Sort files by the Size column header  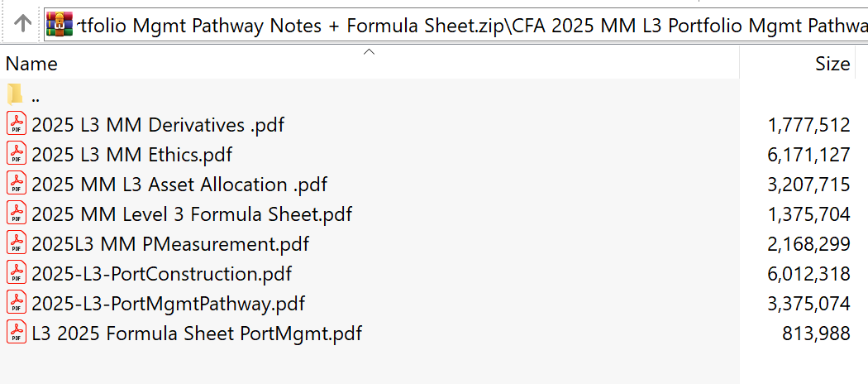click(x=832, y=64)
